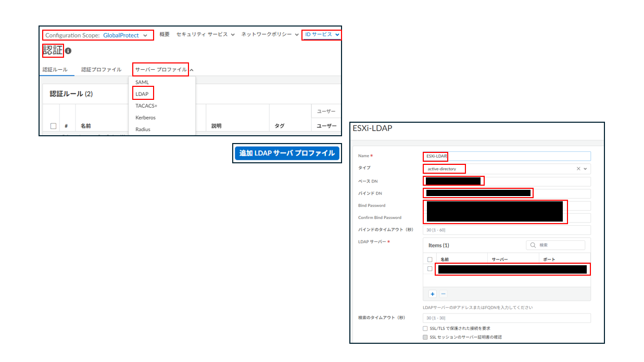Screen dimensions: 644x362
Task: Select all LDAP server items via header checkbox
Action: click(430, 259)
